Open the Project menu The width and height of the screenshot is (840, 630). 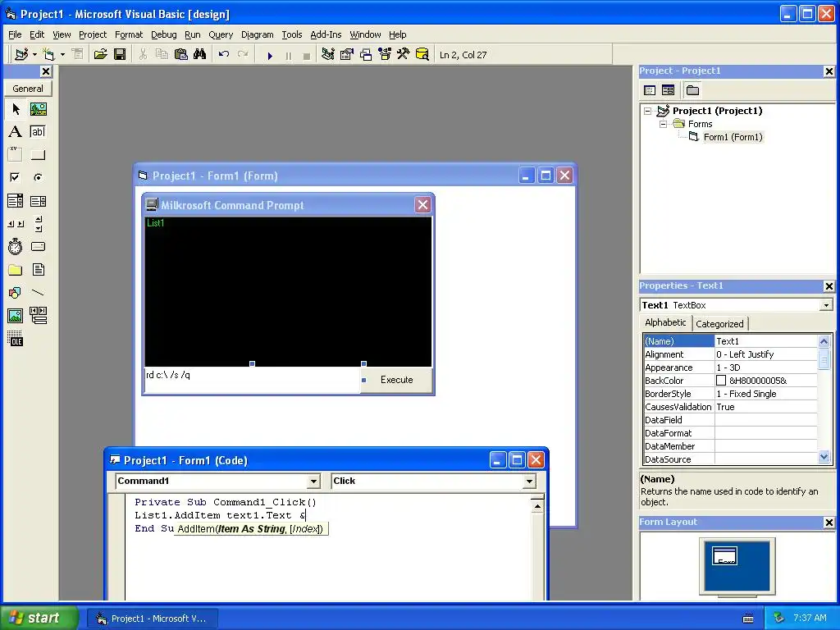93,34
